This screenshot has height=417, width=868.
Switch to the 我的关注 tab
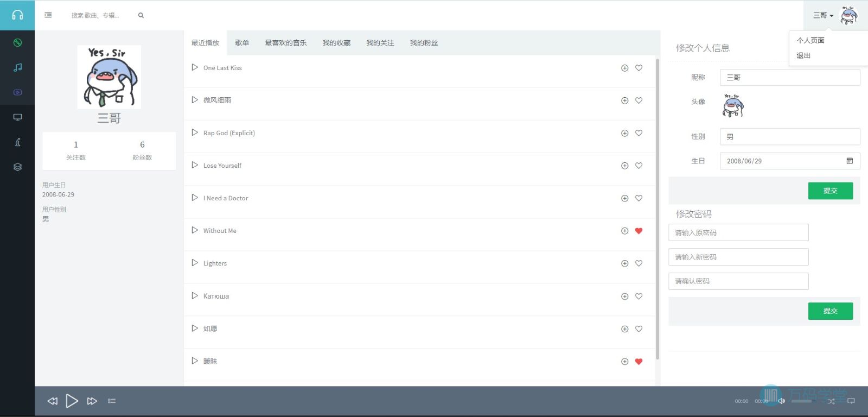pyautogui.click(x=380, y=43)
